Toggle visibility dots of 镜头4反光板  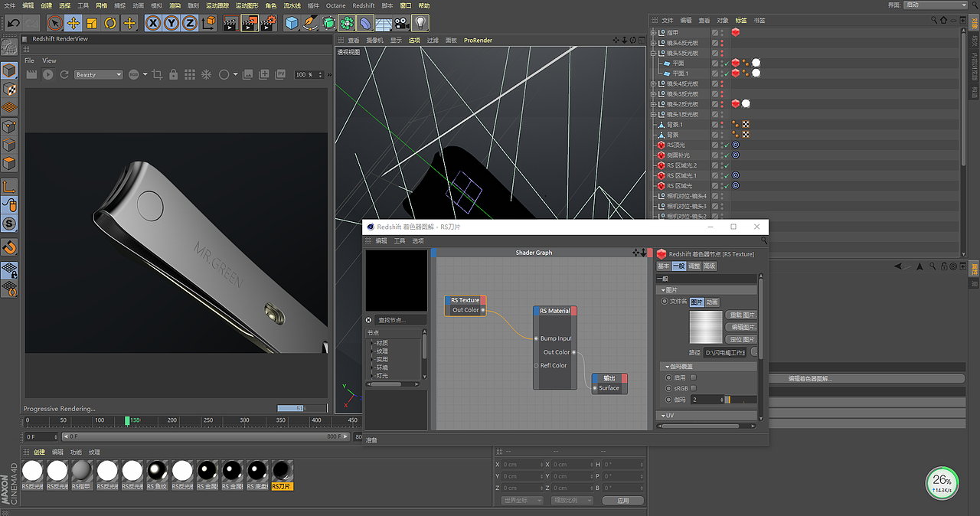721,83
